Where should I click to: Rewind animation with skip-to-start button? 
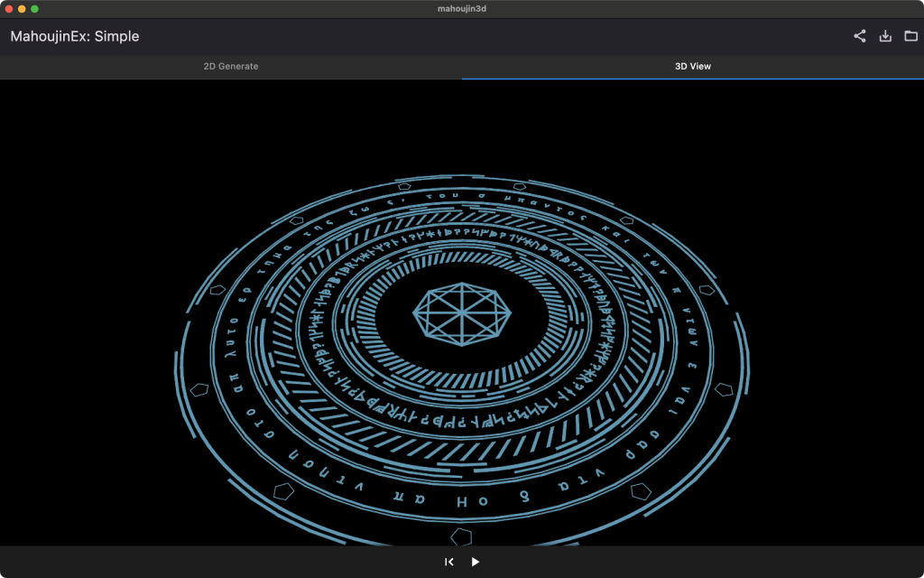[449, 562]
